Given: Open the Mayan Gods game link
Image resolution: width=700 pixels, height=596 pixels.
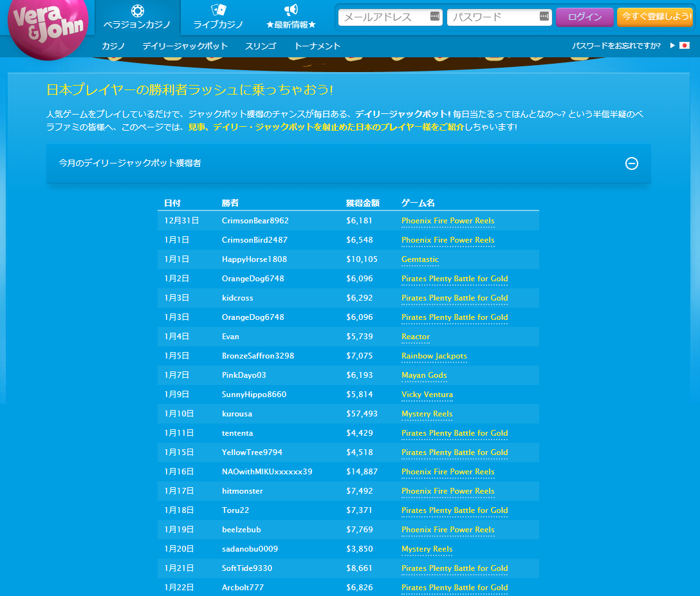Looking at the screenshot, I should click(x=424, y=375).
